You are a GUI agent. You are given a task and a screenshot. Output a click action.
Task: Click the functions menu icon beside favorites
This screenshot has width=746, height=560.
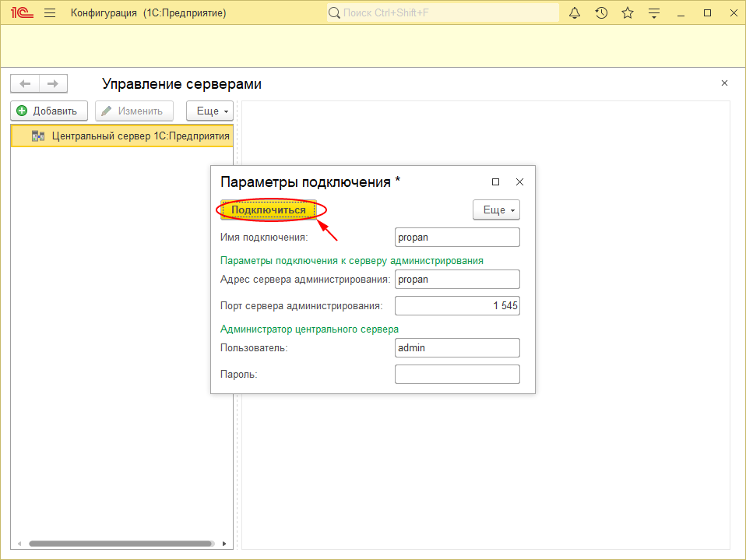[654, 12]
